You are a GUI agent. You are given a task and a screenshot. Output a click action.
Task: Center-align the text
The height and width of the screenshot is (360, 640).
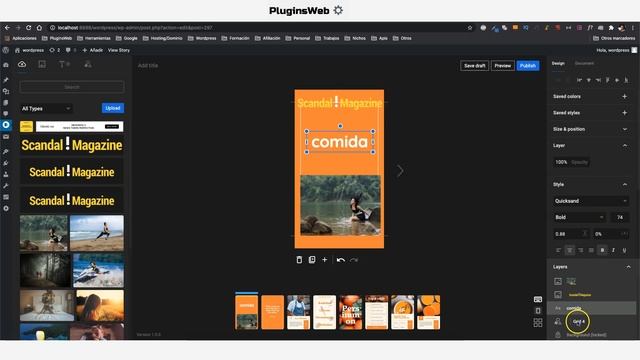coord(569,250)
